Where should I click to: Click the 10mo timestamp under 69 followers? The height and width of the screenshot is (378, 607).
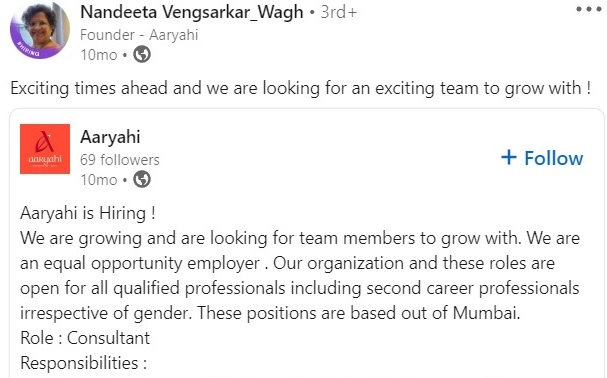[99, 180]
